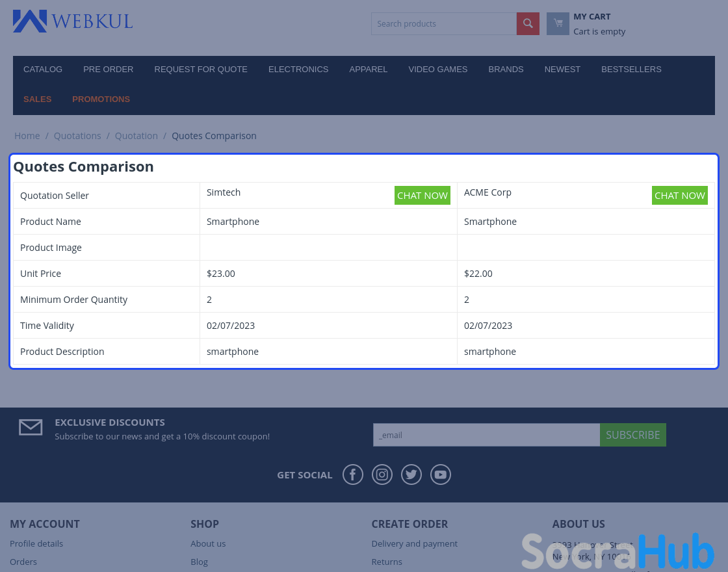Screen dimensions: 728x572
Task: Click the envelope newsletter icon
Action: [31, 428]
